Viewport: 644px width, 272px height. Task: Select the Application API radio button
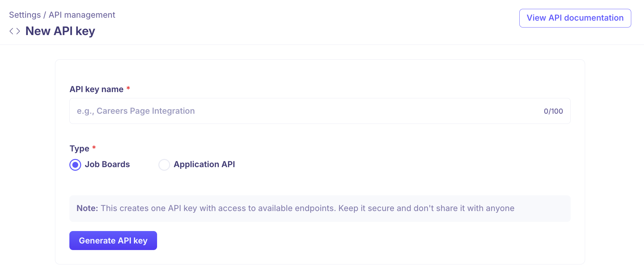click(x=164, y=165)
